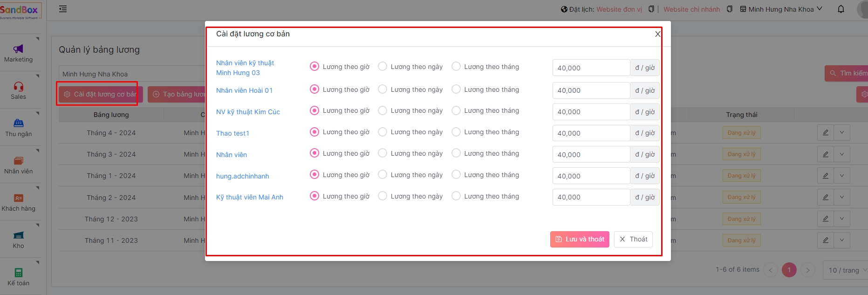Click the notification bell icon

(841, 9)
